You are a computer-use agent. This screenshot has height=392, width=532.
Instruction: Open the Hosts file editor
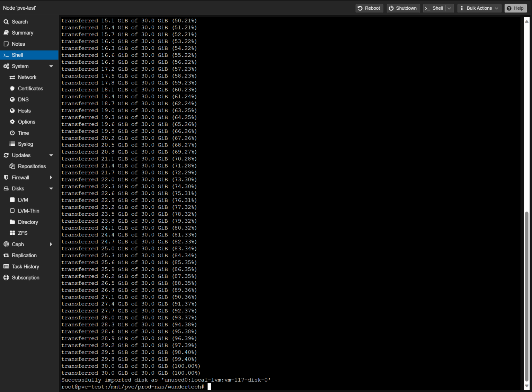tap(24, 110)
